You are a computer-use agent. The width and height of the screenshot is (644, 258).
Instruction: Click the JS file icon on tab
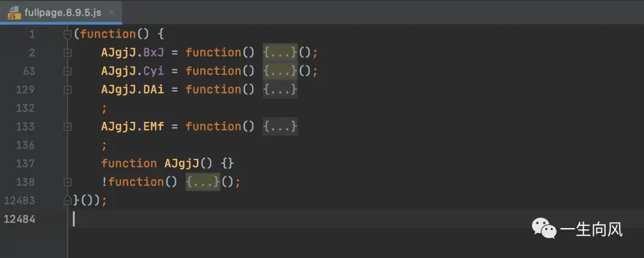pyautogui.click(x=14, y=13)
